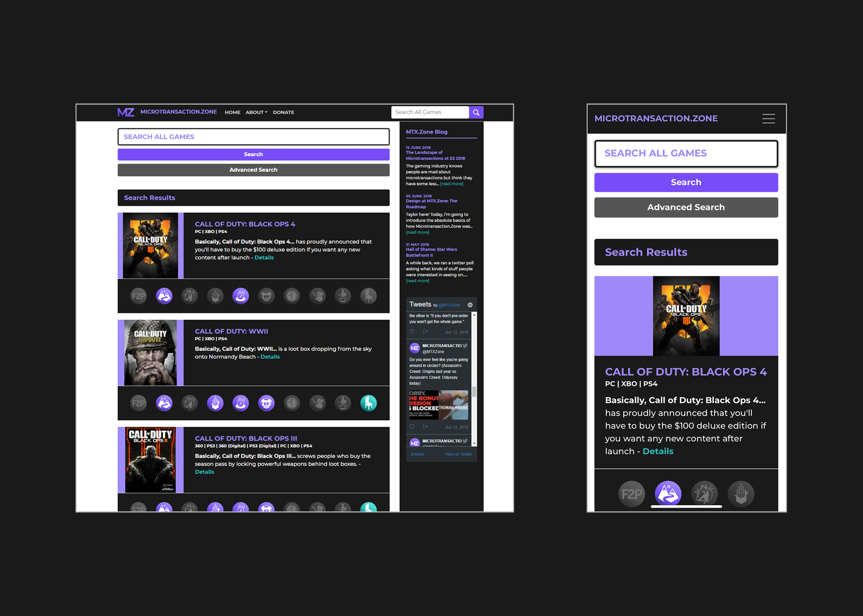This screenshot has height=616, width=863.
Task: Click the Search All Games box in the navbar
Action: tap(430, 112)
